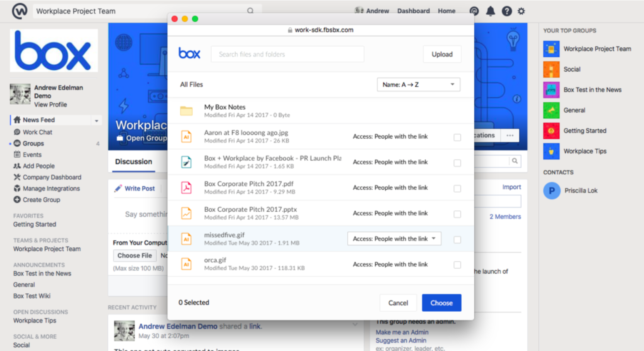Click the Upload button
Viewport: 644px width, 351px height.
tap(442, 54)
